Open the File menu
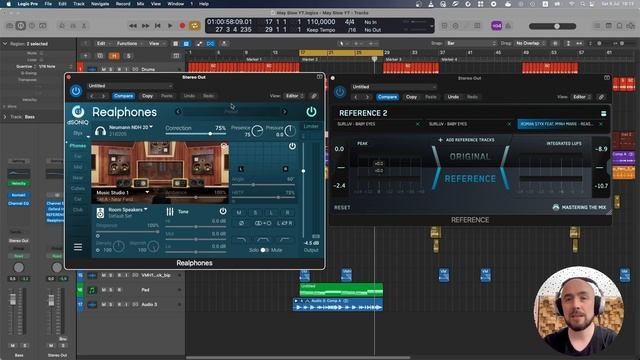 click(x=48, y=4)
